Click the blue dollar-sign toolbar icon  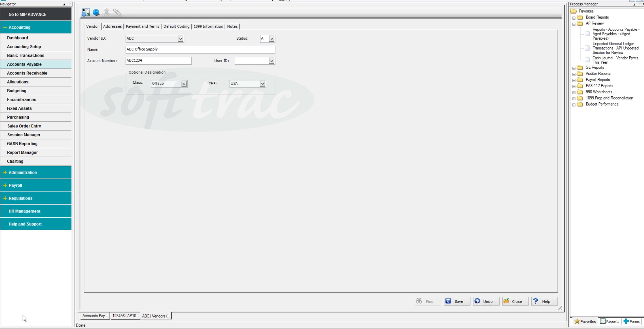point(96,12)
